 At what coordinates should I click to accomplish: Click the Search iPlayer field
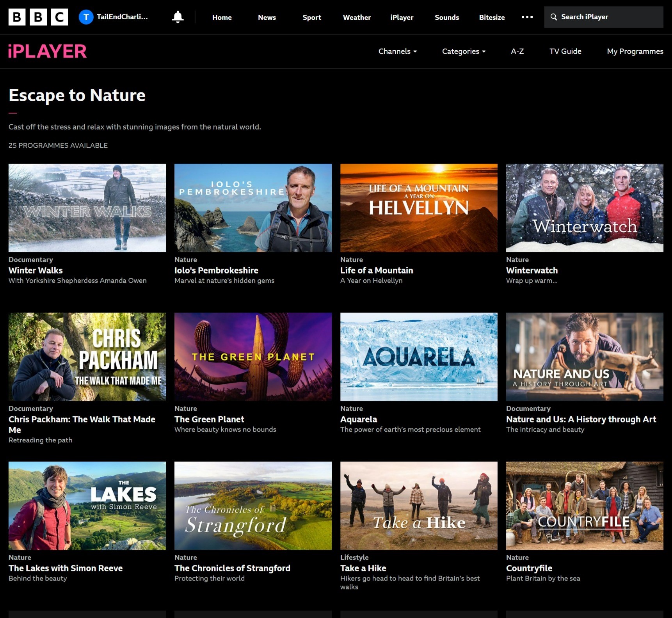tap(604, 17)
